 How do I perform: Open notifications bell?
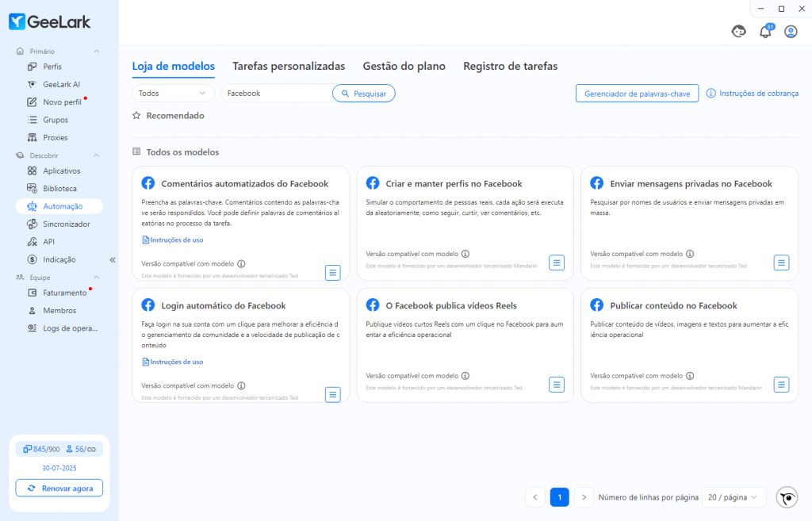[765, 32]
